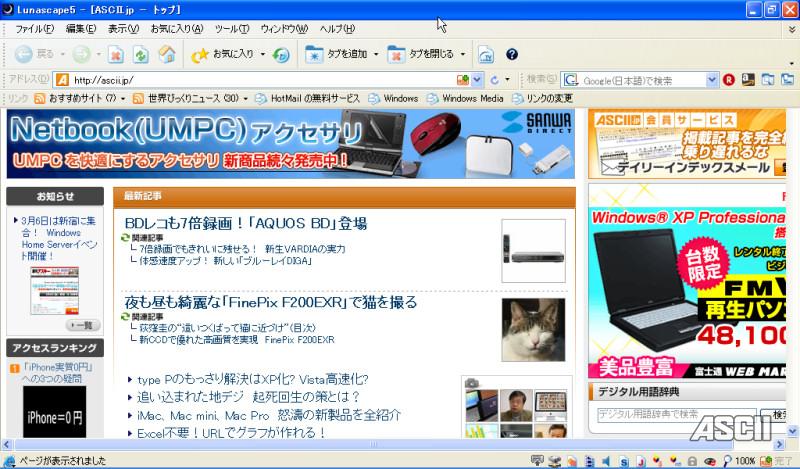Click the cat photo thumbnail
Image resolution: width=800 pixels, height=469 pixels.
(533, 330)
